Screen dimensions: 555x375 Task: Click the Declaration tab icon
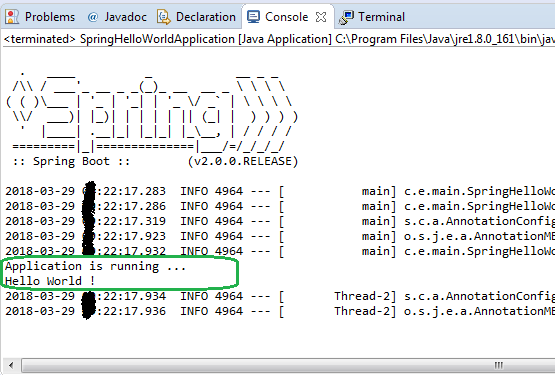164,17
